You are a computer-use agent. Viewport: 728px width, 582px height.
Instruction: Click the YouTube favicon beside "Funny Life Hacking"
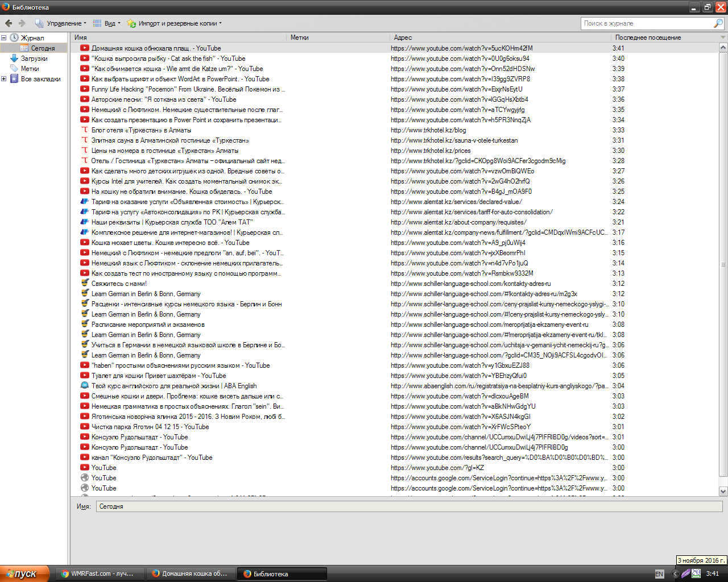(x=85, y=89)
